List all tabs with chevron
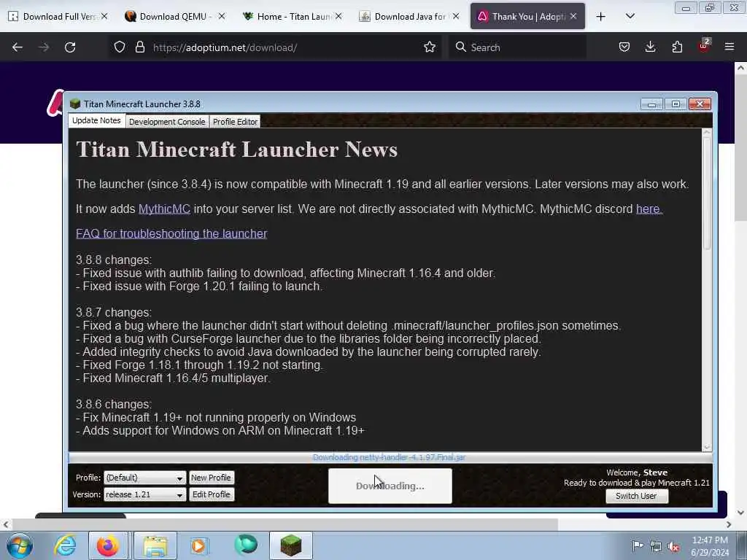The image size is (747, 560). [x=630, y=17]
